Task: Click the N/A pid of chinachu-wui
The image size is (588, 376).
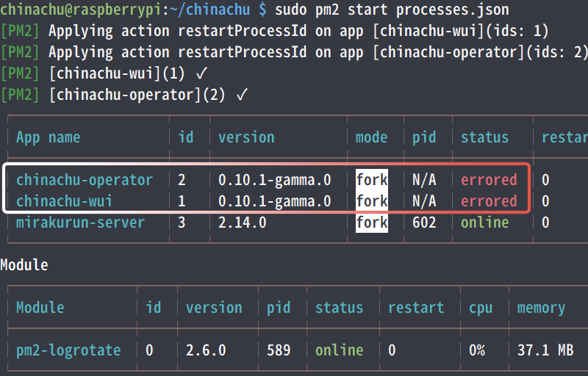Action: [424, 201]
